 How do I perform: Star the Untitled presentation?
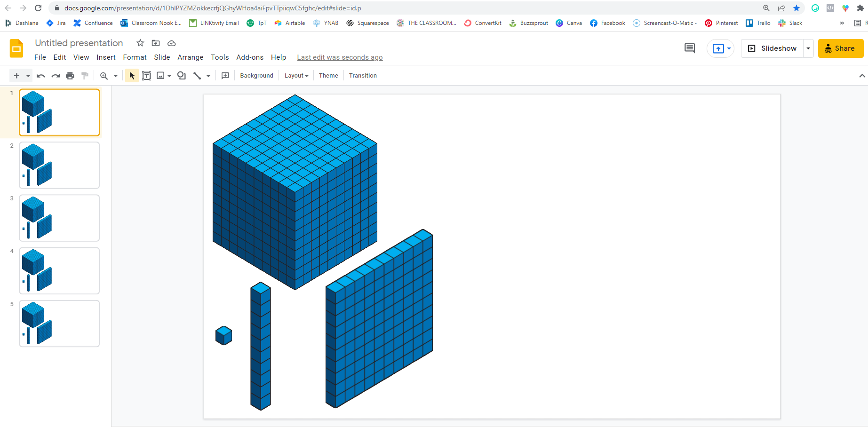140,43
